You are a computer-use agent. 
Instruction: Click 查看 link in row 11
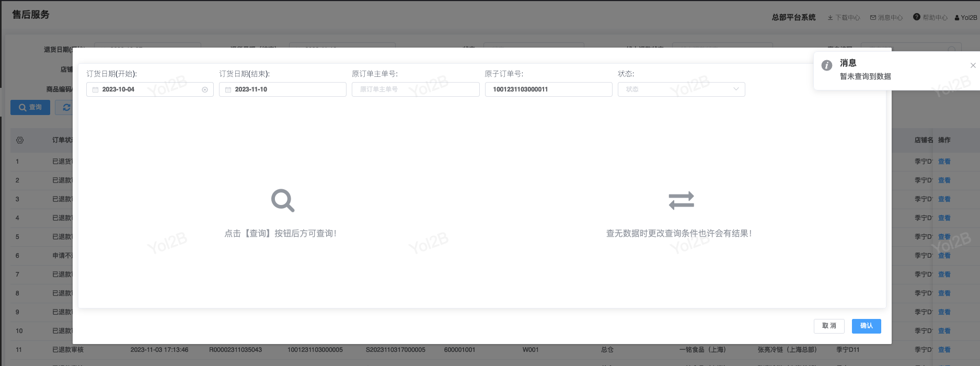tap(944, 350)
